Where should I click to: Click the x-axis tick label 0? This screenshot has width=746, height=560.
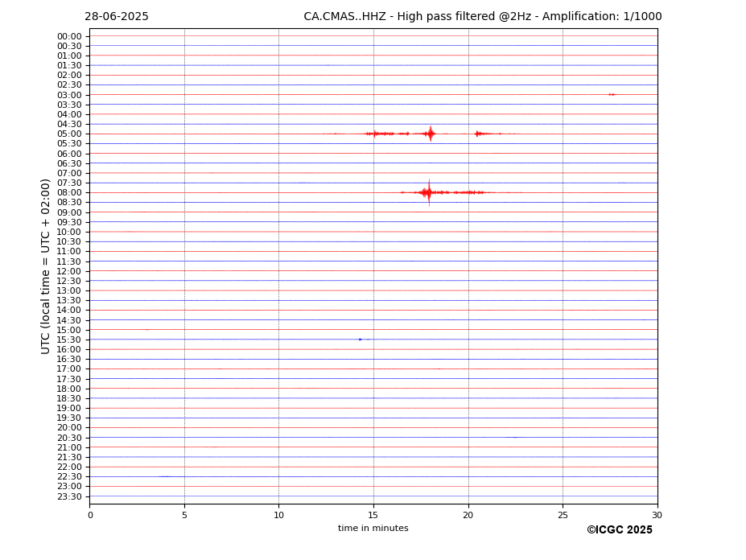[x=90, y=515]
